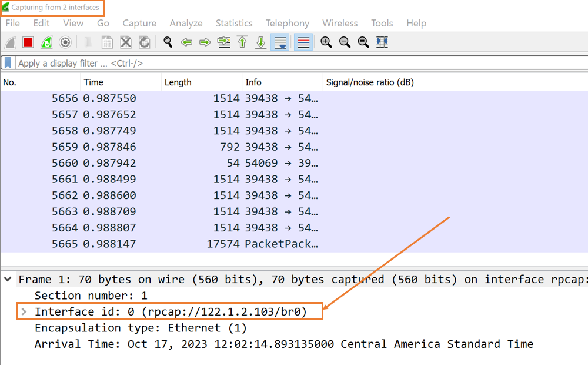The width and height of the screenshot is (588, 365).
Task: Restart the current capture green fin icon
Action: [47, 42]
